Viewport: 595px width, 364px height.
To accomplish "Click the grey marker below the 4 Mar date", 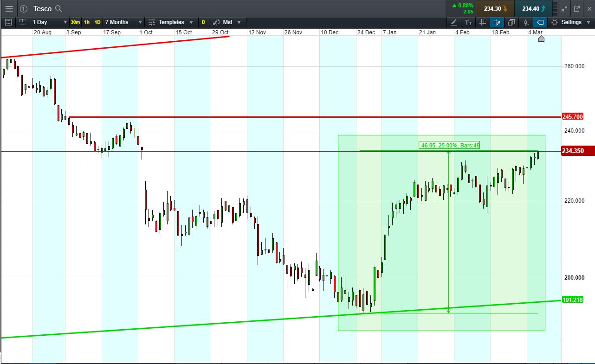I will tap(541, 38).
